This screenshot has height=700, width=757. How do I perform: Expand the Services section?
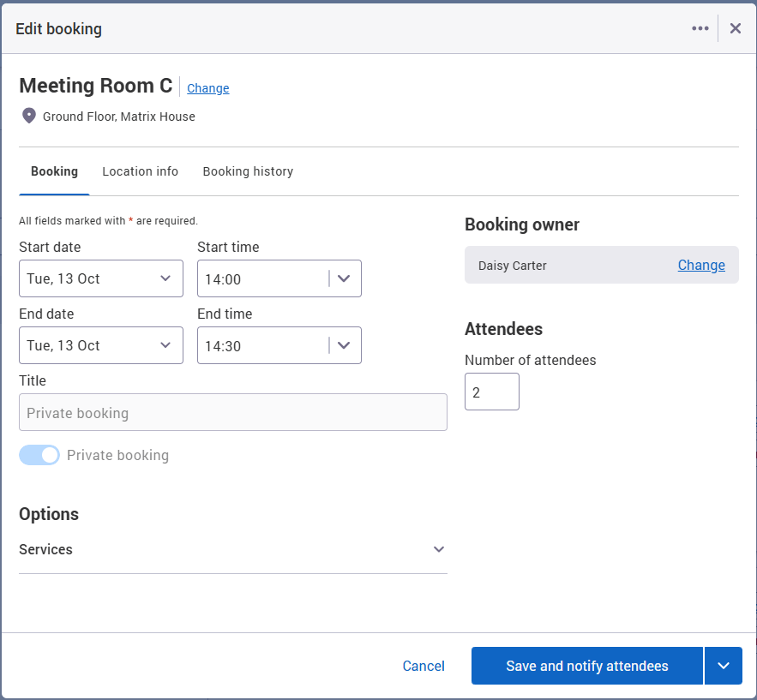[232, 549]
